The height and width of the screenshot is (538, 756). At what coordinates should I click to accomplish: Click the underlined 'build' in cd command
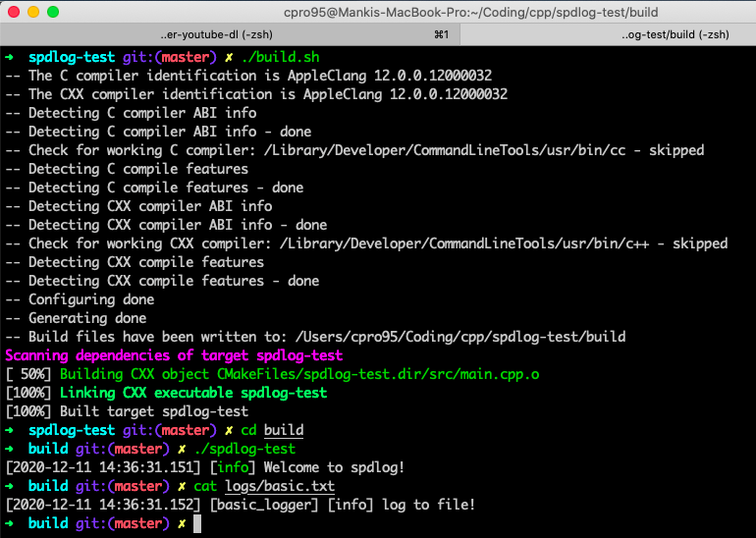tap(284, 430)
